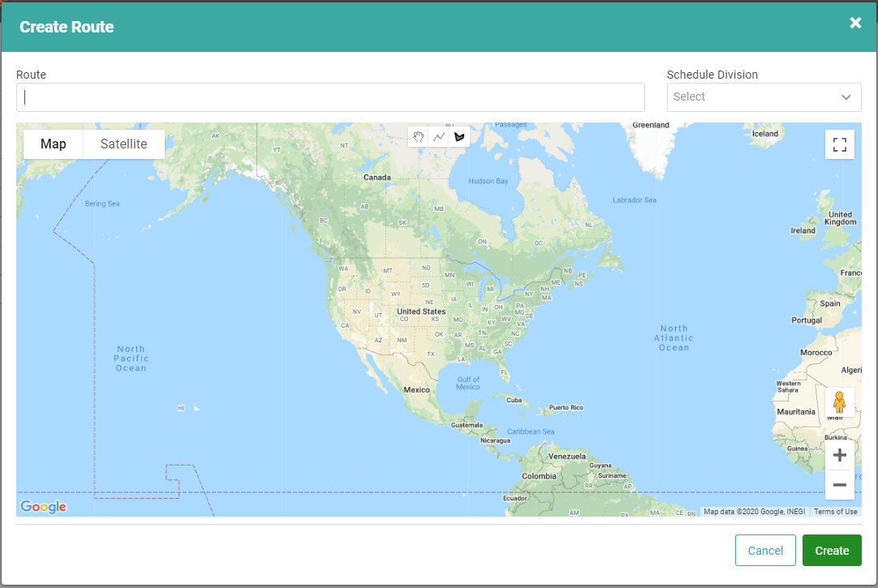Click the Colombia label on map
878x588 pixels.
pos(539,476)
